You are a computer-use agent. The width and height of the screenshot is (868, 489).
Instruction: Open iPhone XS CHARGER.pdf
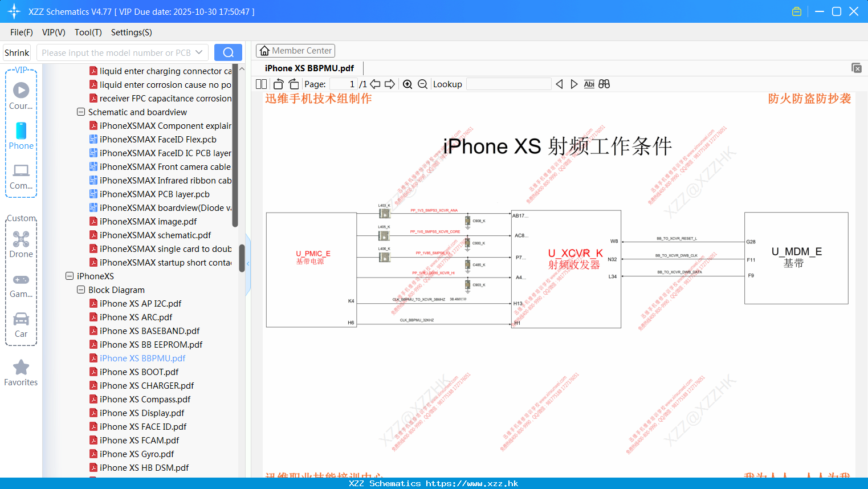[146, 386]
